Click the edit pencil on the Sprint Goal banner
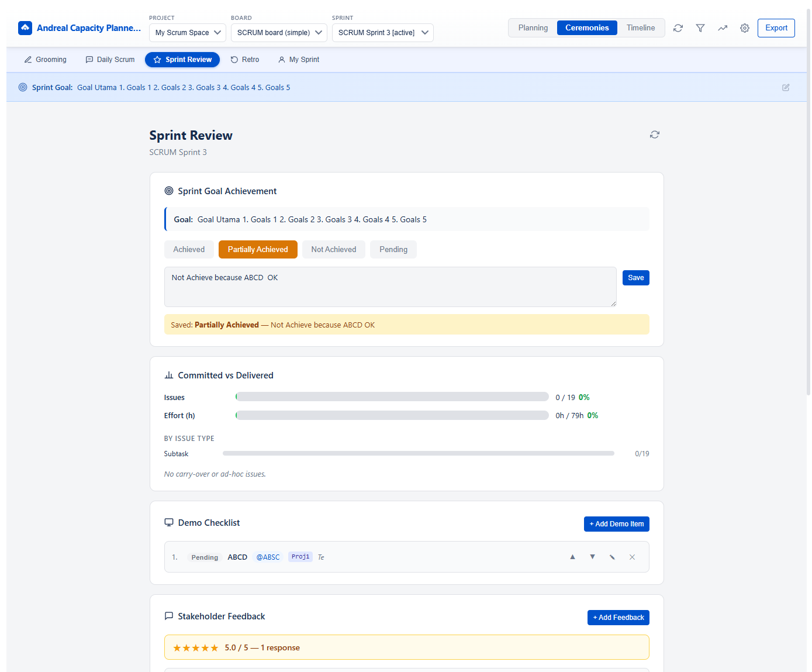The height and width of the screenshot is (672, 812). 786,87
